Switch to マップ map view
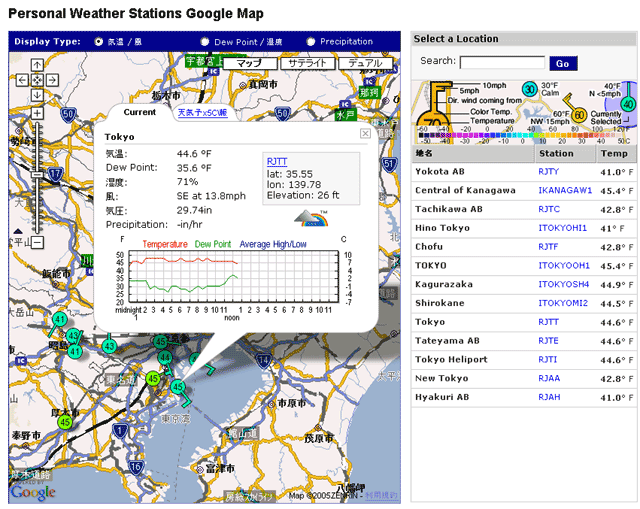640x509 pixels. 250,63
